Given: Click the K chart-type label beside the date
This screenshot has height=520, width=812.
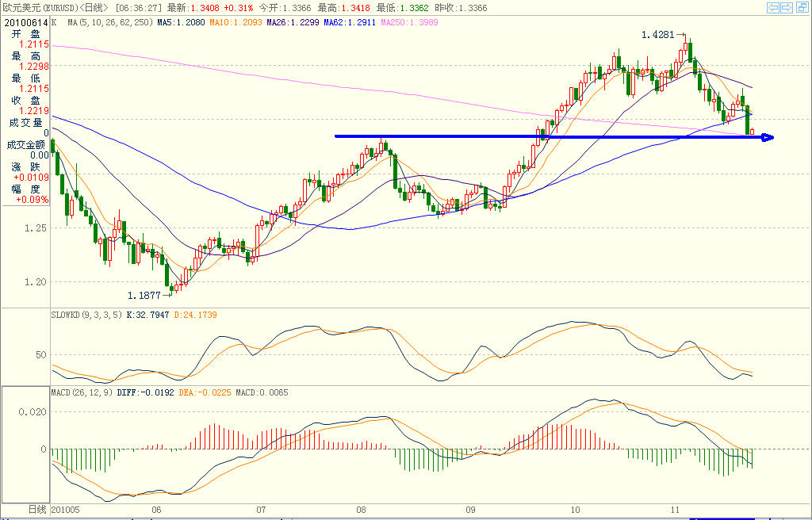Looking at the screenshot, I should [x=55, y=23].
